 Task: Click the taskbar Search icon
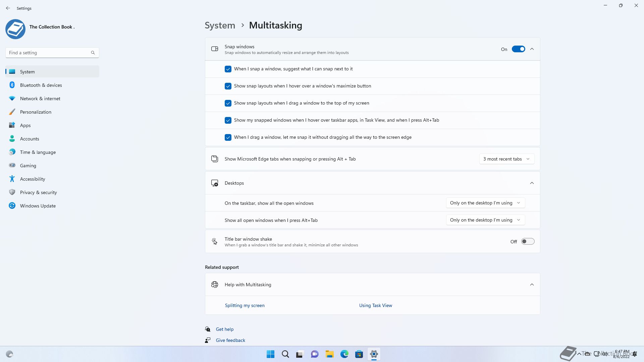tap(285, 354)
